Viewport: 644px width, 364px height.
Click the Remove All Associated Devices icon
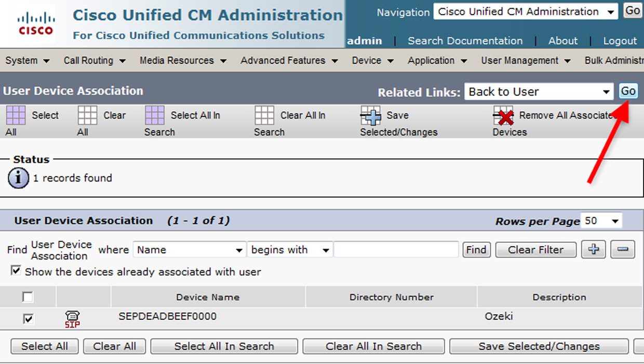pos(503,115)
